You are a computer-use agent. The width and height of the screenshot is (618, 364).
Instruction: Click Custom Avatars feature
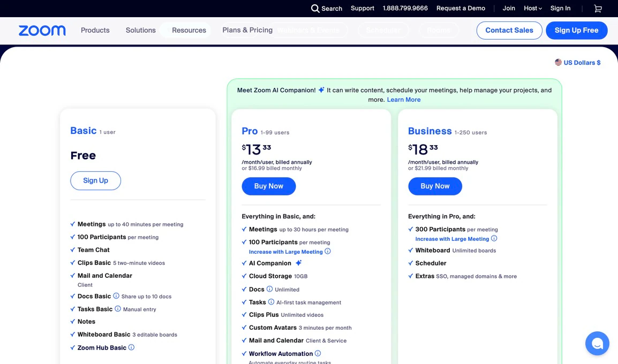tap(300, 328)
